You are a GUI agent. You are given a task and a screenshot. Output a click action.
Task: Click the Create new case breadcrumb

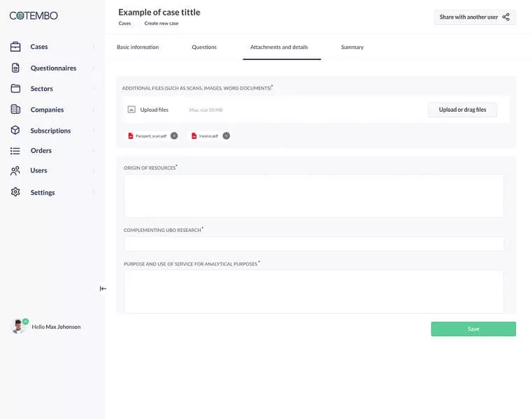coord(161,23)
